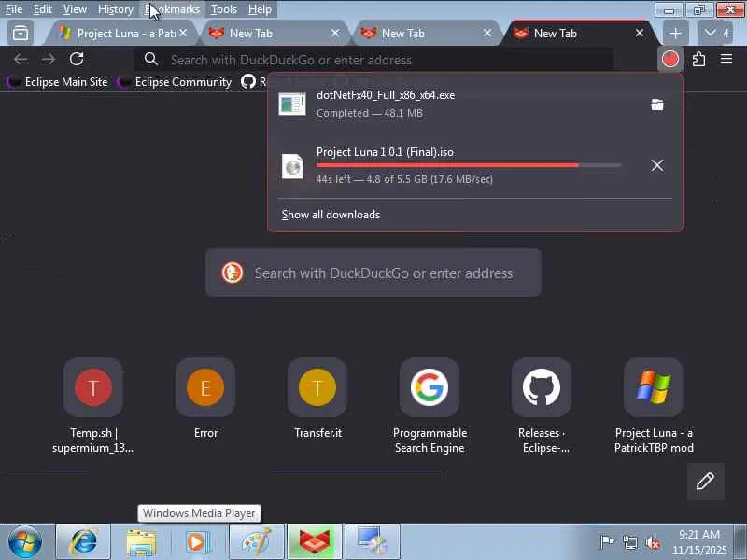Show dotNetFx40 download in folder

point(657,105)
